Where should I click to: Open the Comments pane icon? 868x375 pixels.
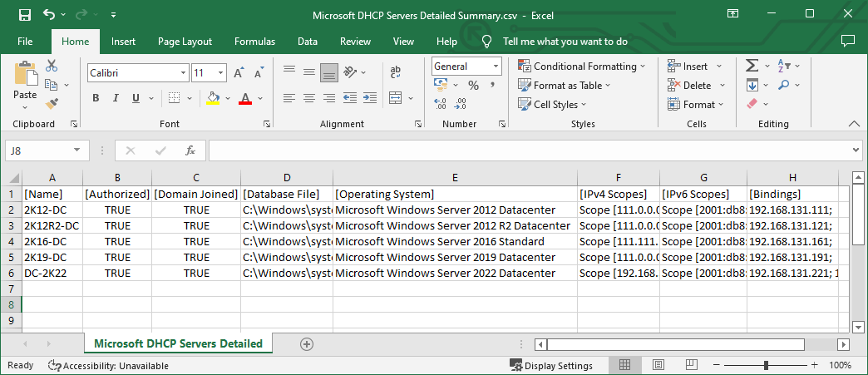pos(847,41)
